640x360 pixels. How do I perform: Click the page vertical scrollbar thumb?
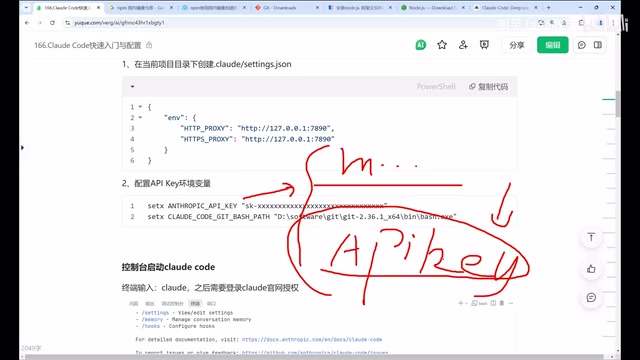[x=618, y=103]
